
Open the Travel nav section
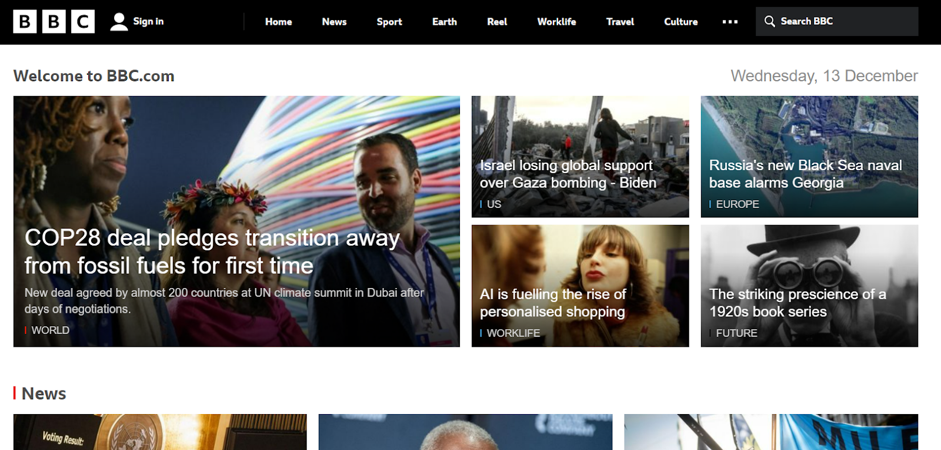pos(620,22)
